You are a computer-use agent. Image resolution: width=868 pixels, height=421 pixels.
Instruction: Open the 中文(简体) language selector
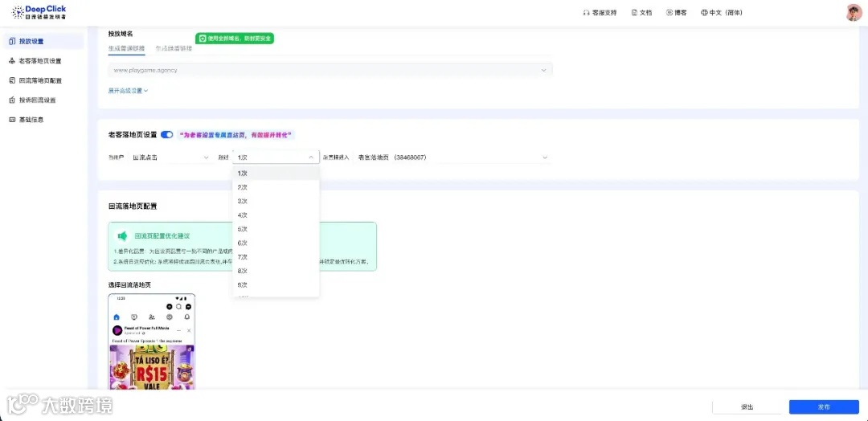click(721, 13)
